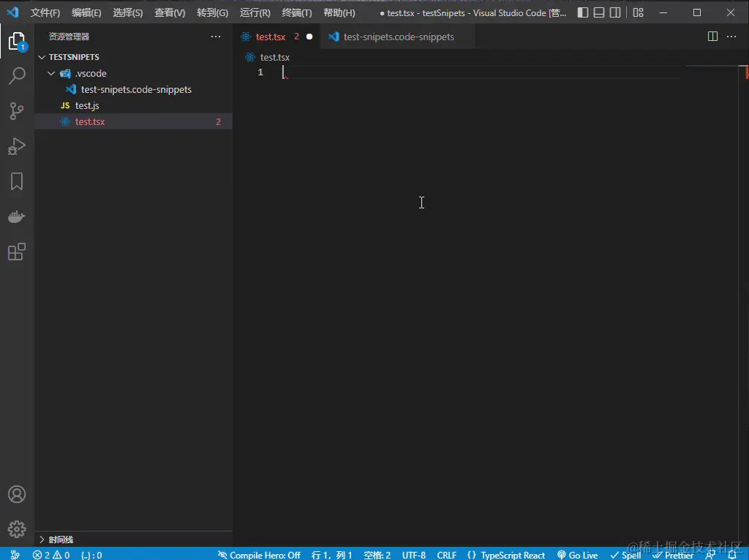749x560 pixels.
Task: Open the 文件(F) menu
Action: pos(45,13)
